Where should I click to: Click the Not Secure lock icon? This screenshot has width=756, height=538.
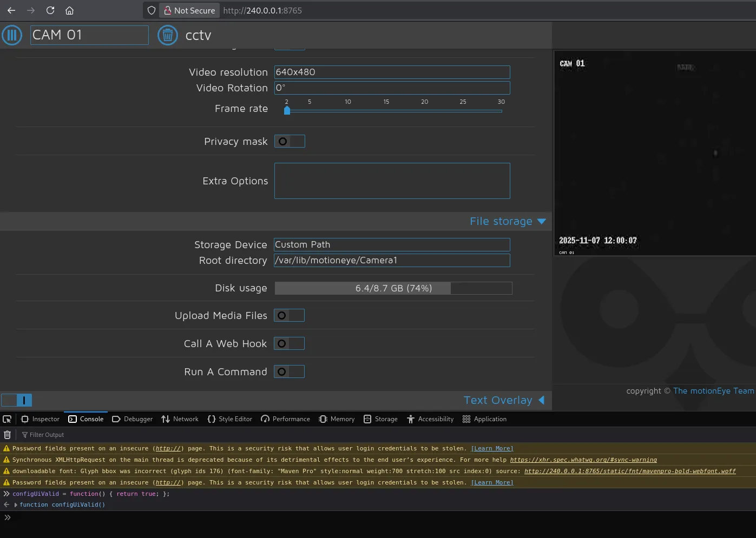[168, 10]
